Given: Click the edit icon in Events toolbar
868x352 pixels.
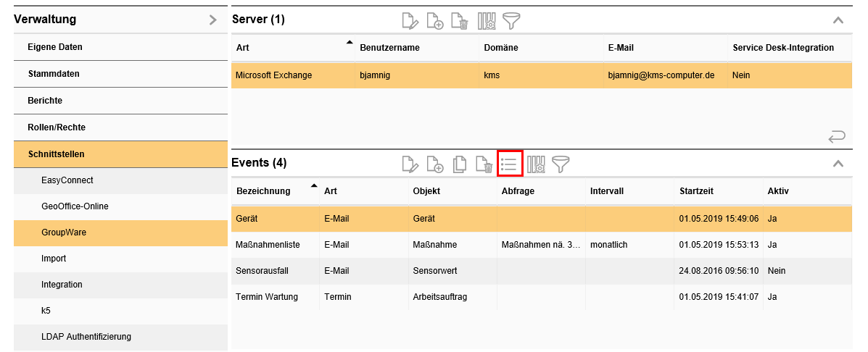Looking at the screenshot, I should pos(410,164).
